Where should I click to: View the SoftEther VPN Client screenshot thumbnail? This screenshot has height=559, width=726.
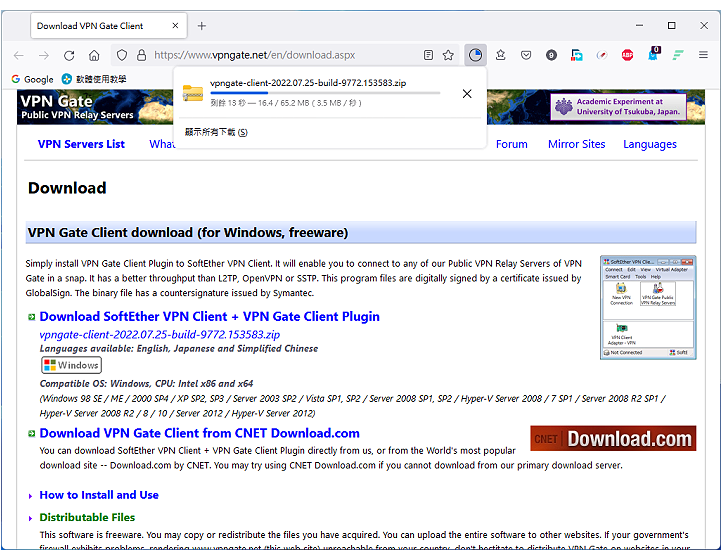coord(648,307)
